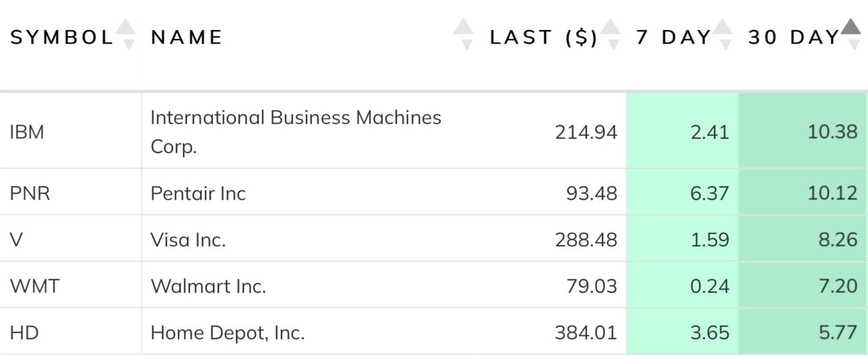This screenshot has width=868, height=355.
Task: Sort LAST ($) column ascending arrow
Action: tap(610, 26)
